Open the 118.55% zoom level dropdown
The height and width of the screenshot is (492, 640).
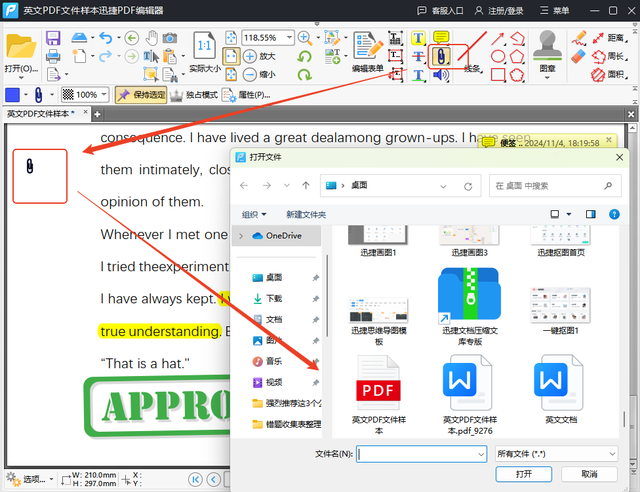pos(289,38)
